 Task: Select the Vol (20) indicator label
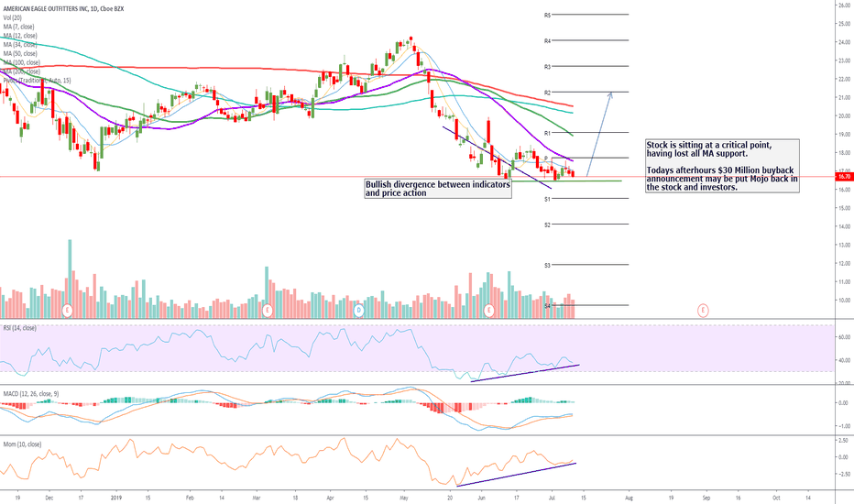13,18
